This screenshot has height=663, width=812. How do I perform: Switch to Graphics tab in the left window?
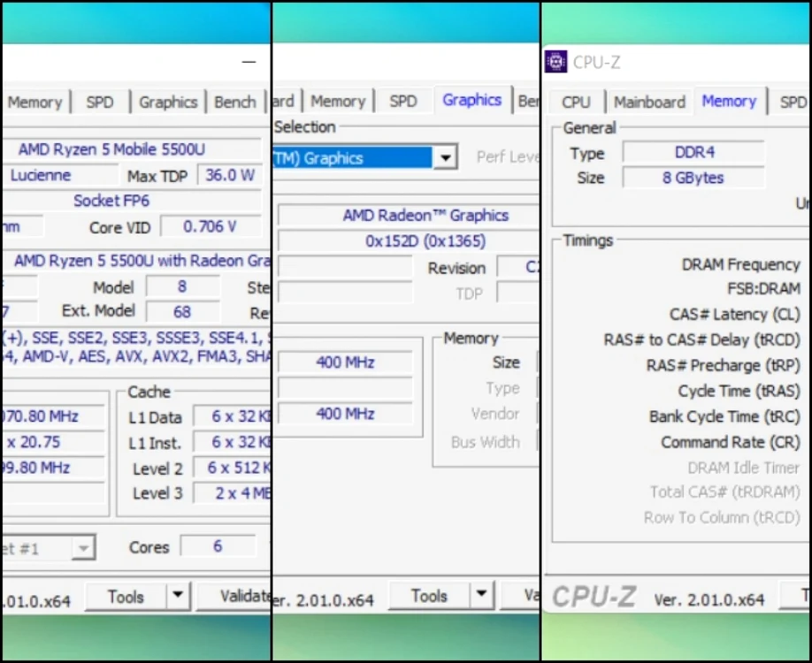[168, 102]
